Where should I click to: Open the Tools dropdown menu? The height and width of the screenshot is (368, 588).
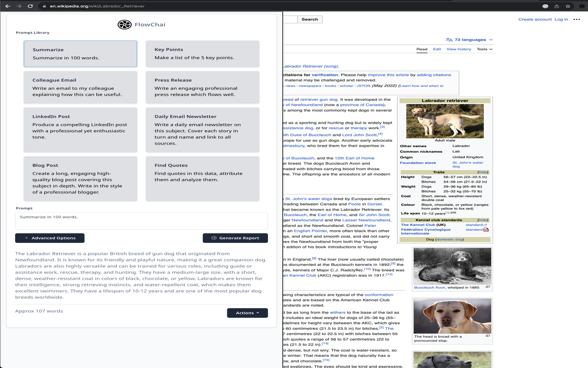coord(484,49)
